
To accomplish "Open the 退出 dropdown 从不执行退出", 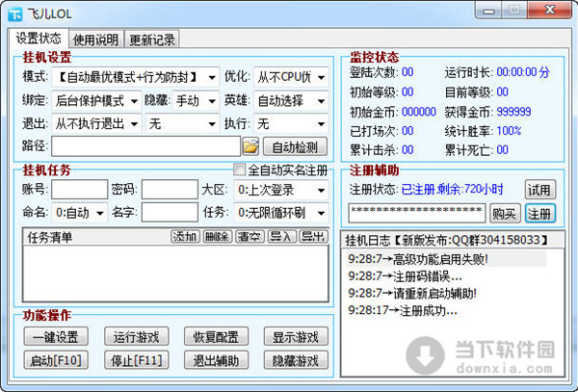I will pos(96,124).
